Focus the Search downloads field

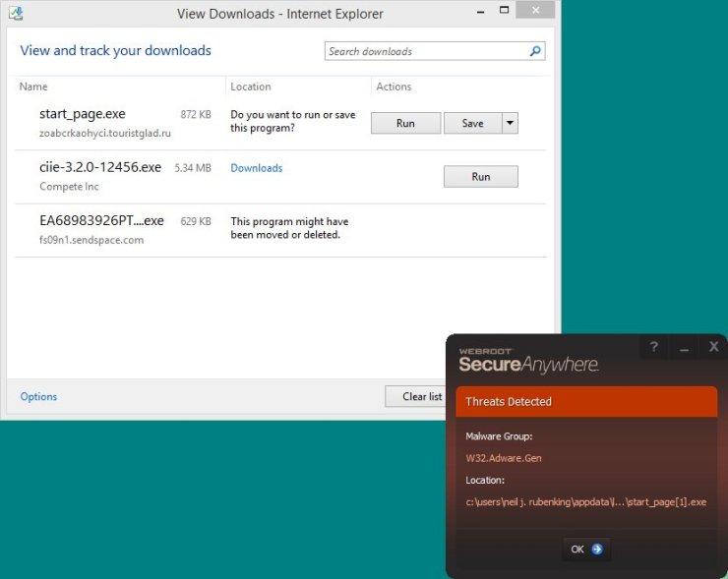[435, 51]
